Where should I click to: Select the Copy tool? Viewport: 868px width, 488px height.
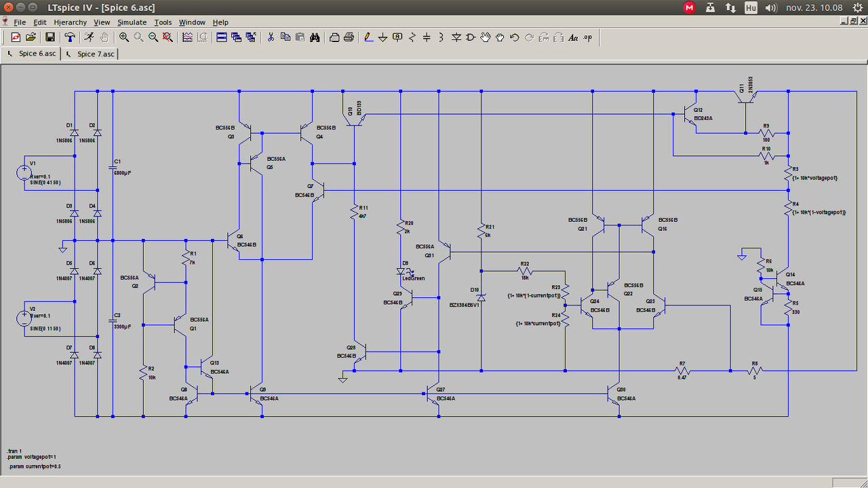pyautogui.click(x=285, y=37)
